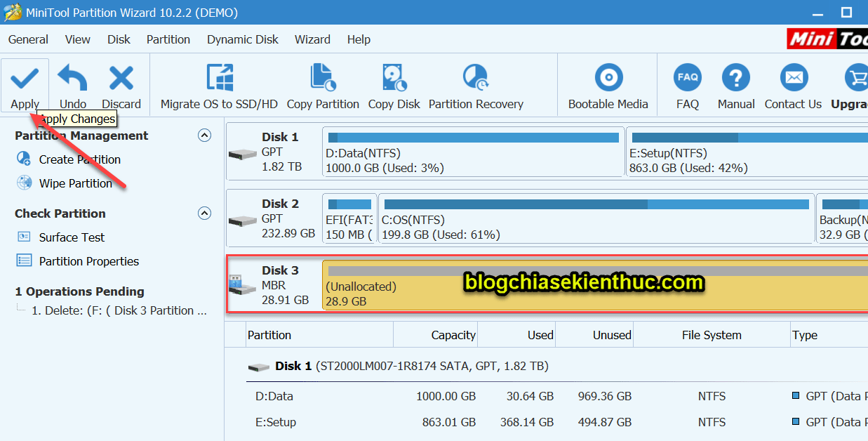Select the Disk 1 drive icon in disk map
868x441 pixels.
pos(242,154)
